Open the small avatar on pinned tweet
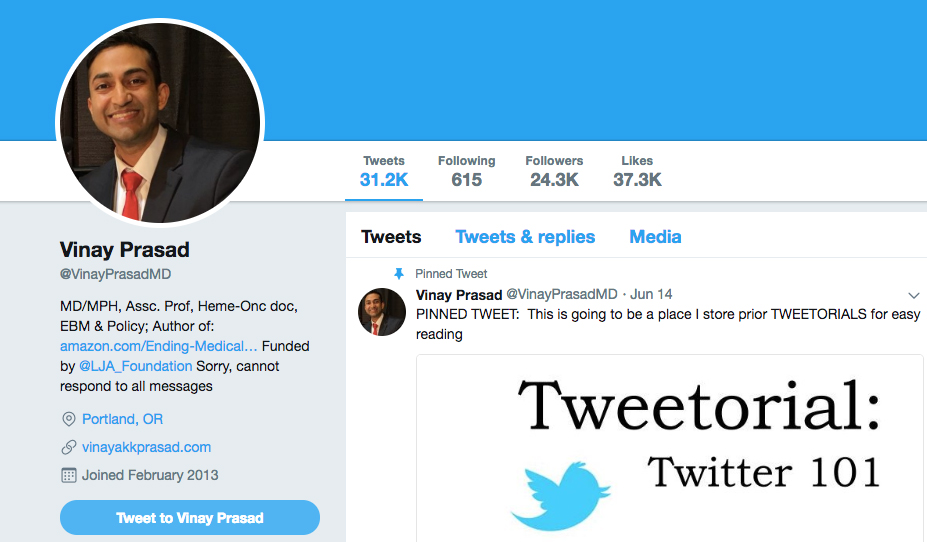Viewport: 927px width, 542px height. 382,312
